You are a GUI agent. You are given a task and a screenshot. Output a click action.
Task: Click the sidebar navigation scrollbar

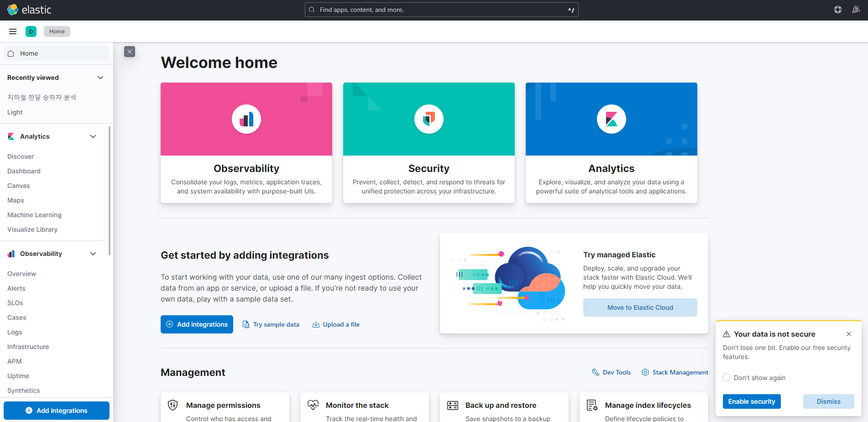click(110, 191)
